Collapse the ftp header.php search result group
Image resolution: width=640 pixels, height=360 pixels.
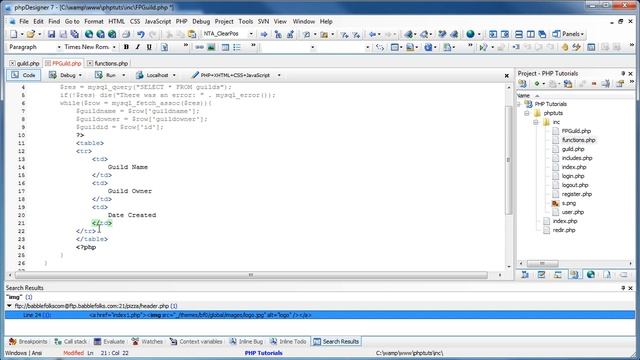coord(9,306)
